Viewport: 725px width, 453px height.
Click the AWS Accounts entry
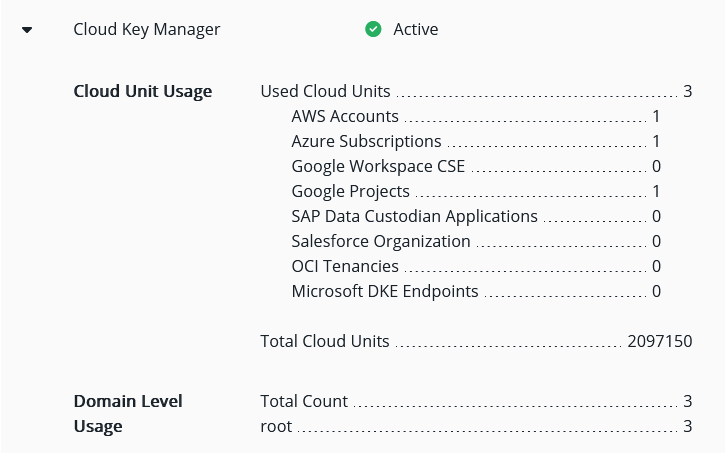345,116
